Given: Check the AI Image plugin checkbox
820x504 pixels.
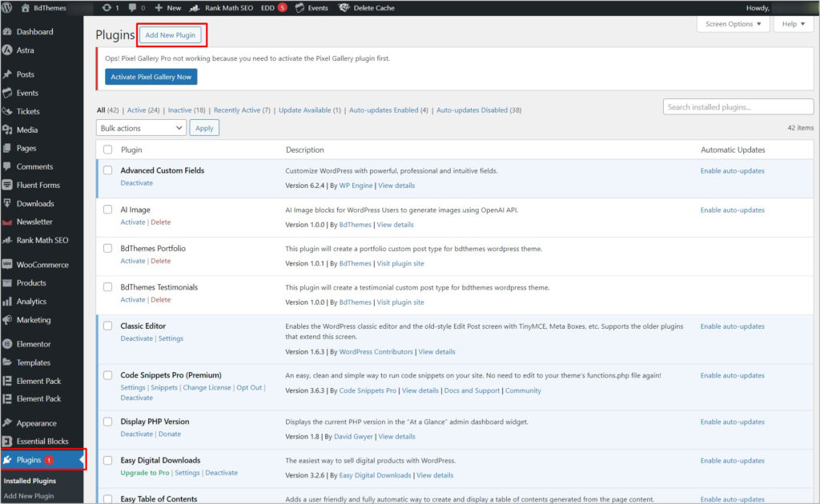Looking at the screenshot, I should tap(108, 210).
